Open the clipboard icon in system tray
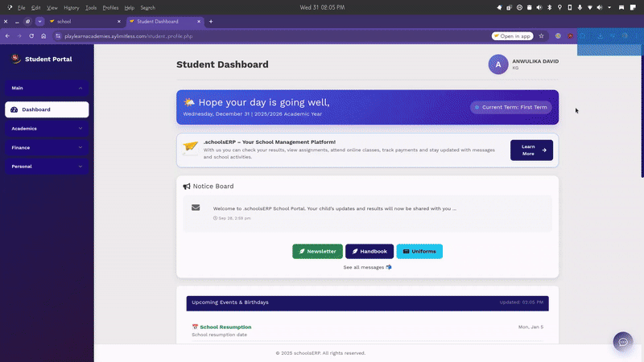The image size is (644, 362). [x=530, y=7]
